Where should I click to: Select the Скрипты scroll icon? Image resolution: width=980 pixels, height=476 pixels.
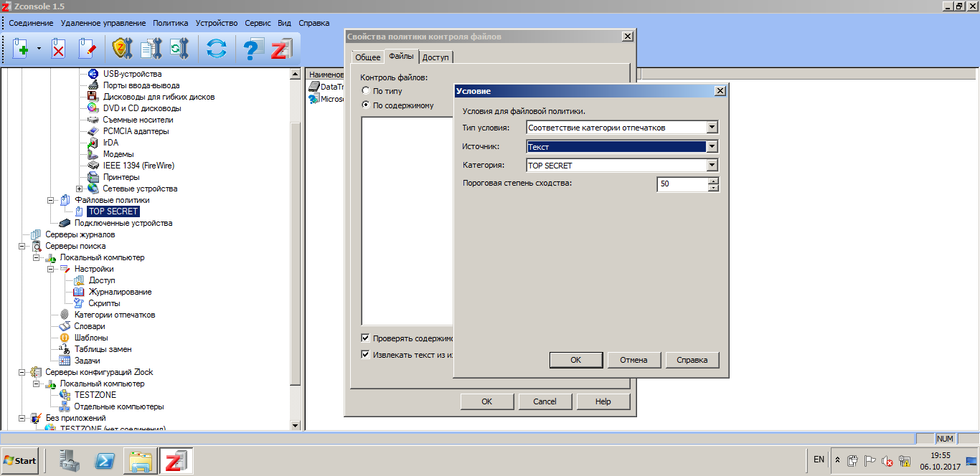(x=79, y=303)
